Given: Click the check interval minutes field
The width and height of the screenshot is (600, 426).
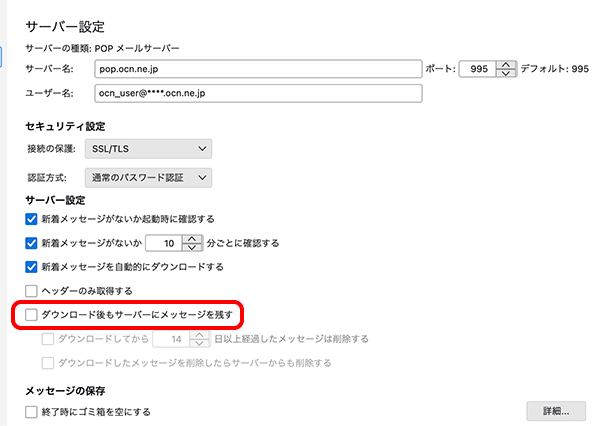Looking at the screenshot, I should (x=164, y=243).
